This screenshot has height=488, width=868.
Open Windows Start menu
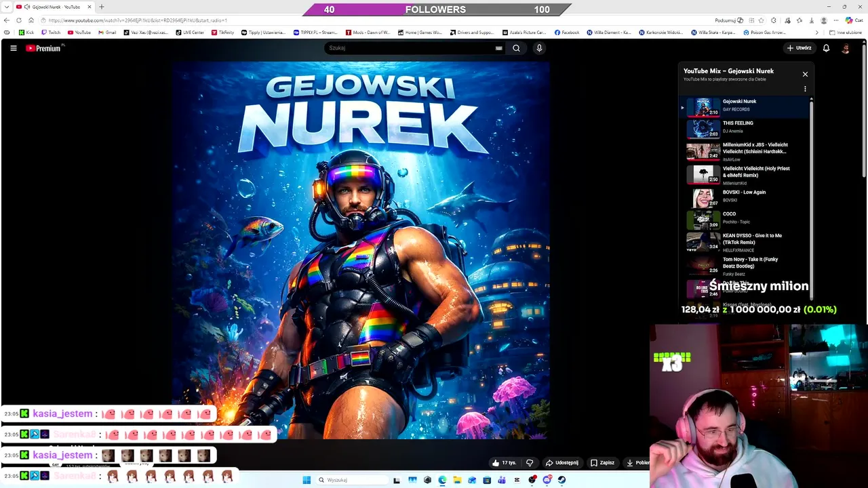(x=307, y=480)
